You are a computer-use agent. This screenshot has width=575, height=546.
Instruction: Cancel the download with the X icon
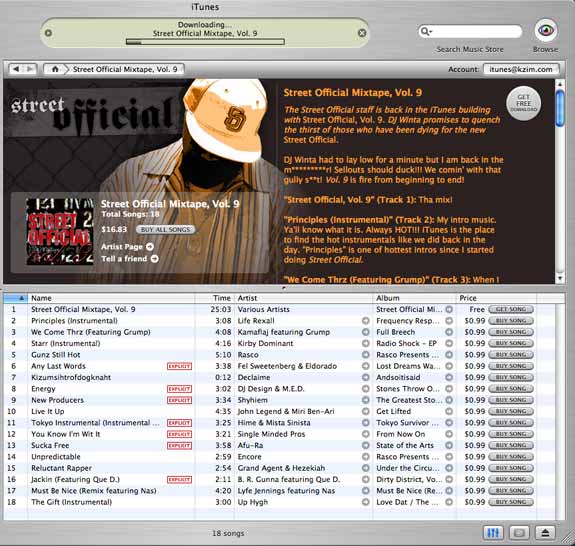tap(362, 33)
